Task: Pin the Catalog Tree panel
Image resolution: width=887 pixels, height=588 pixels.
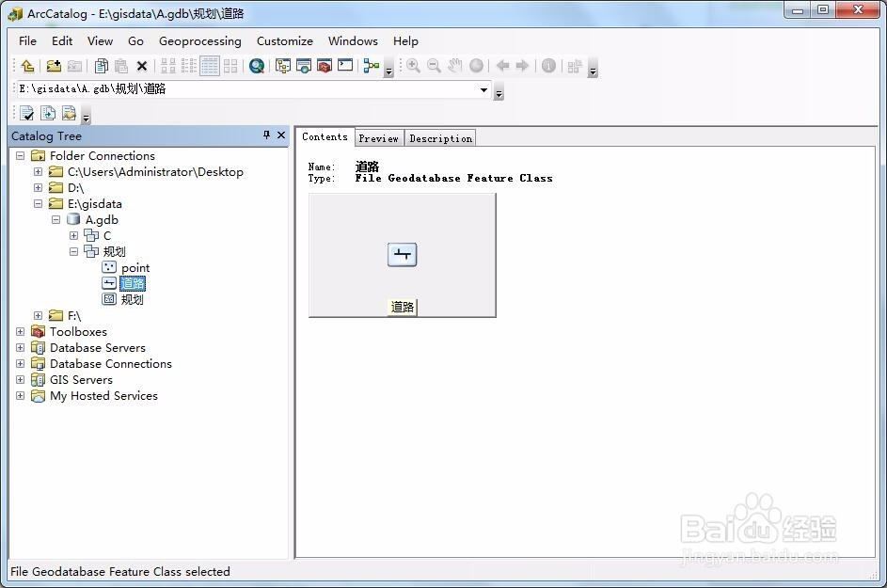Action: [266, 135]
